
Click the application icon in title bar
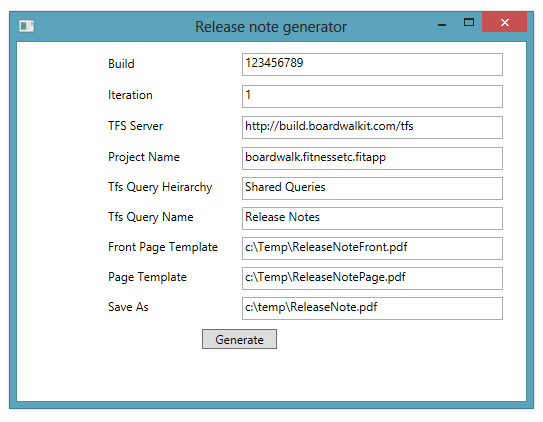tap(26, 26)
